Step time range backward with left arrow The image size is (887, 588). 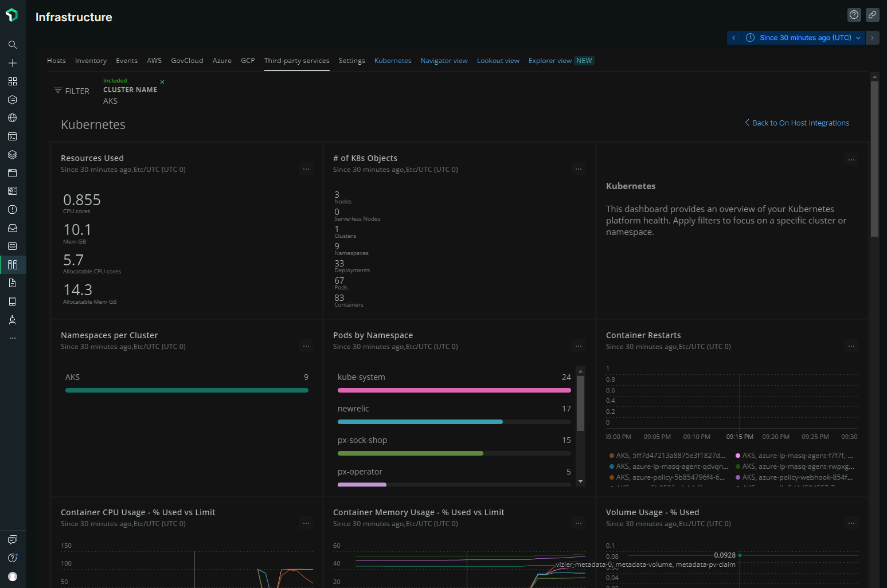(x=733, y=38)
